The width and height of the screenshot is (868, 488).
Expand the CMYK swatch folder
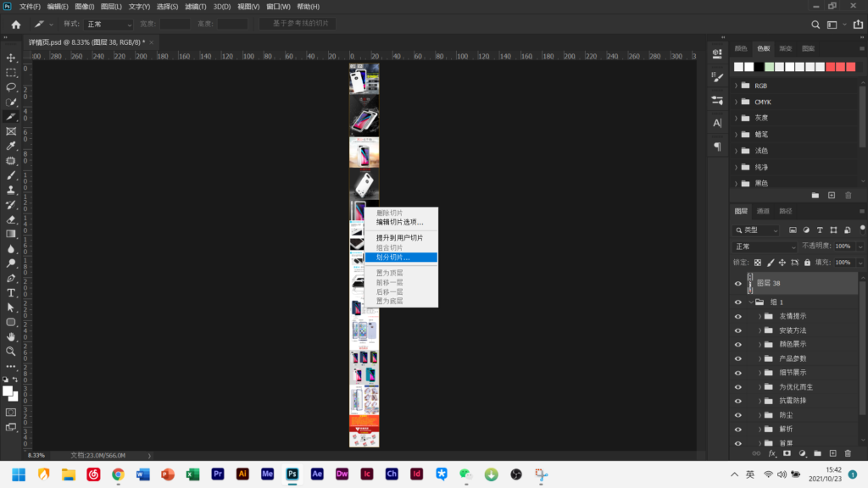click(x=736, y=102)
